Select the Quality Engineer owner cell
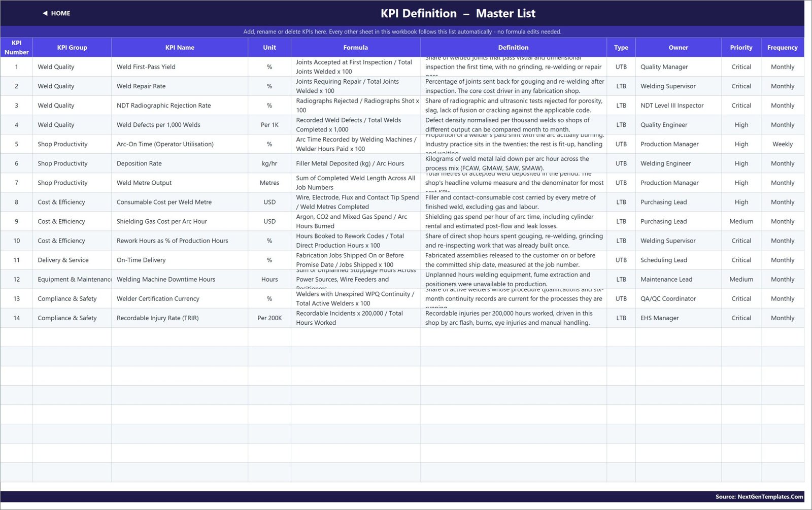Screen dimensions: 812x510 [x=679, y=125]
